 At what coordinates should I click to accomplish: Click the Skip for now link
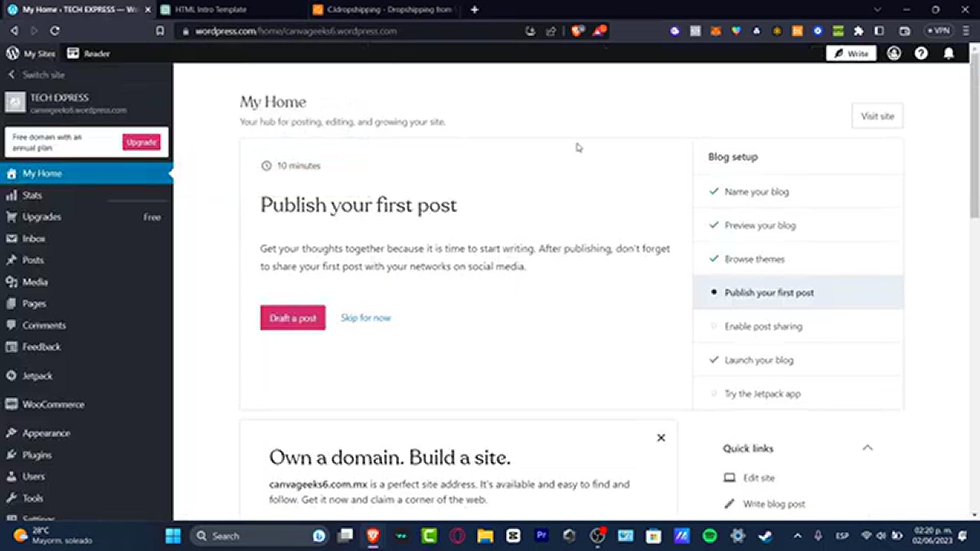(365, 318)
